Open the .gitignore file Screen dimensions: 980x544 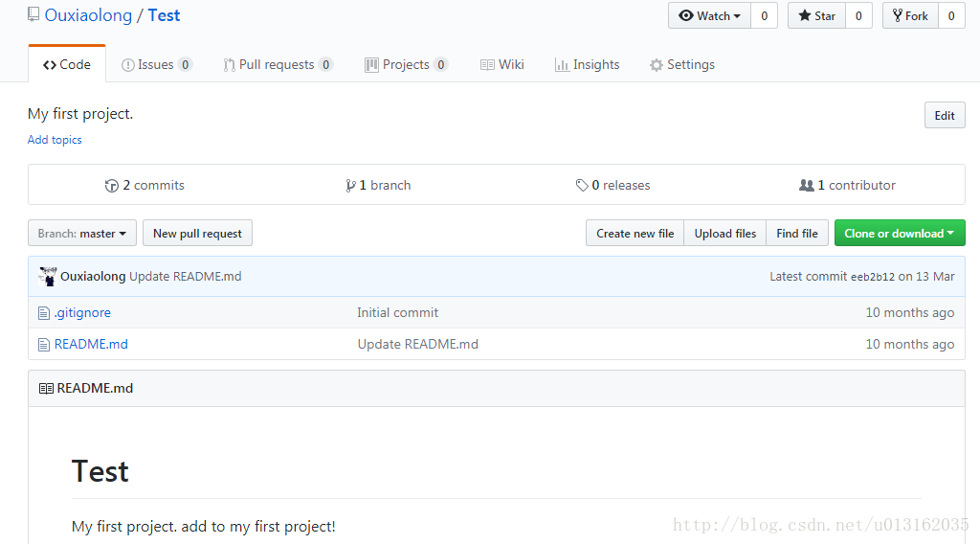(x=82, y=312)
